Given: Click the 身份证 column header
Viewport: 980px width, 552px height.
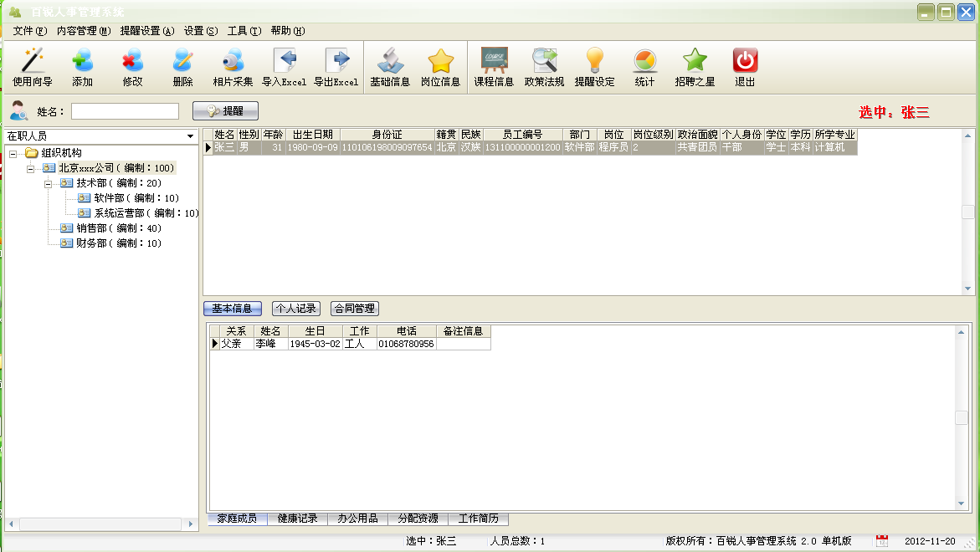Looking at the screenshot, I should tap(387, 135).
